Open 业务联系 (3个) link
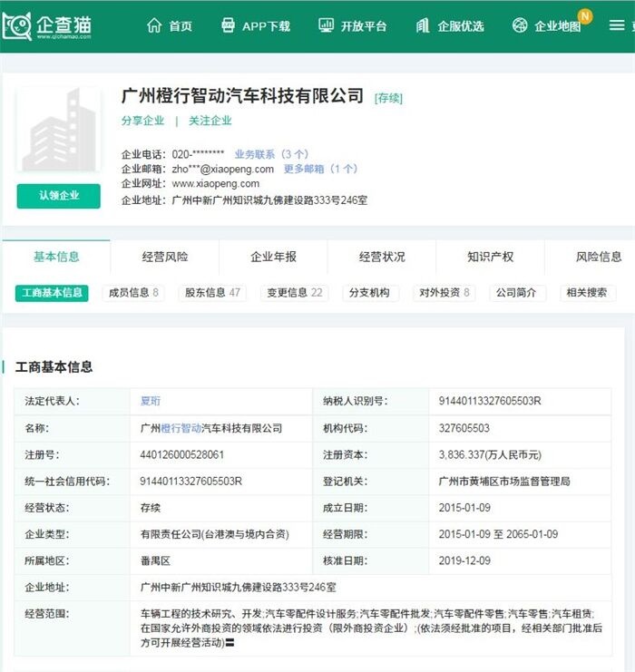635x672 pixels. (x=271, y=154)
